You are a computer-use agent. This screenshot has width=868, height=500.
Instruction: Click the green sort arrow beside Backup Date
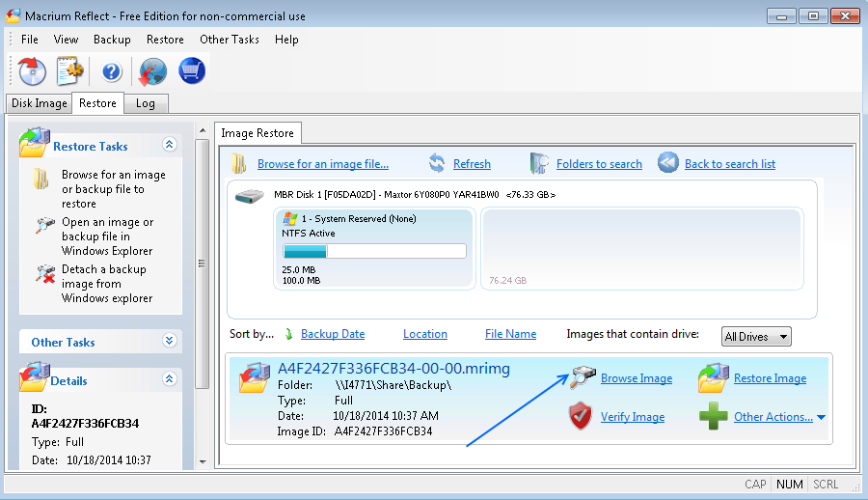[x=288, y=334]
